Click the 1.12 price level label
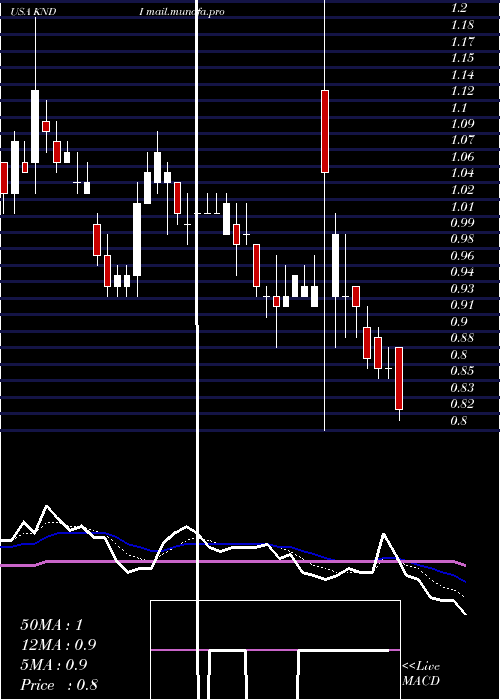Viewport: 500px width, 700px height. 462,91
